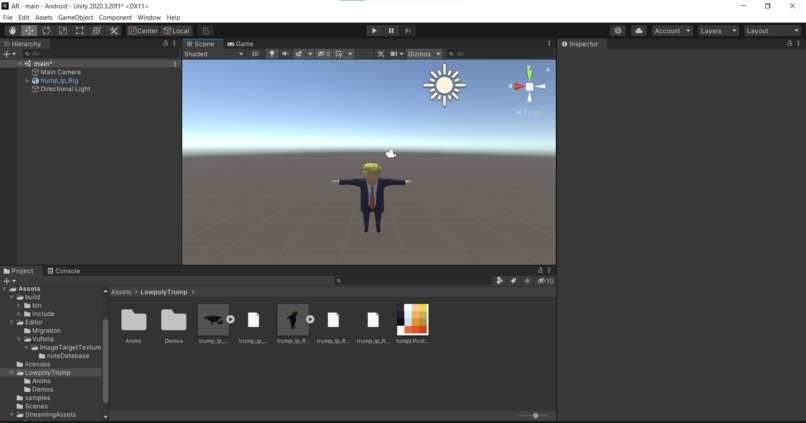Select Directional Light in Hierarchy
The image size is (806, 423).
point(61,89)
